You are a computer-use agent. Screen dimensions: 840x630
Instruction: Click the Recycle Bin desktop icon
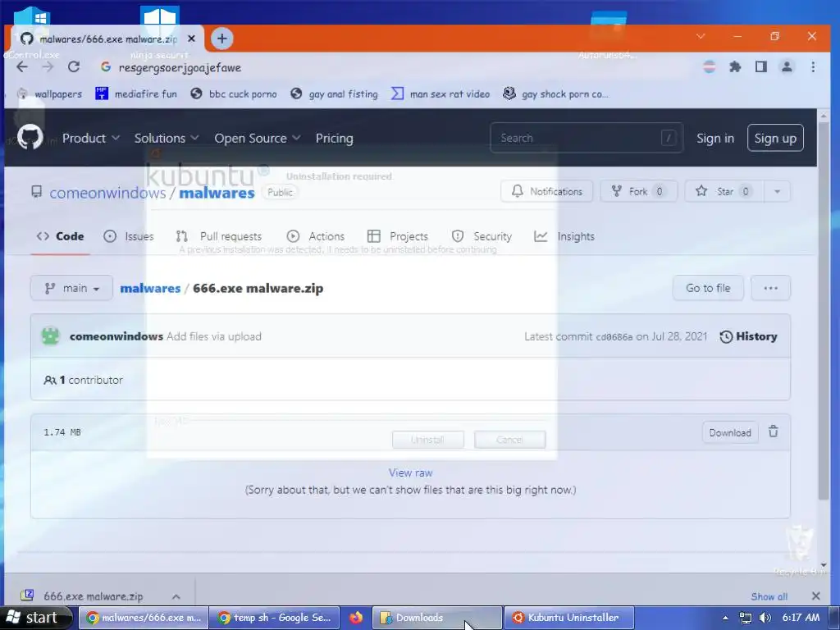[x=799, y=550]
